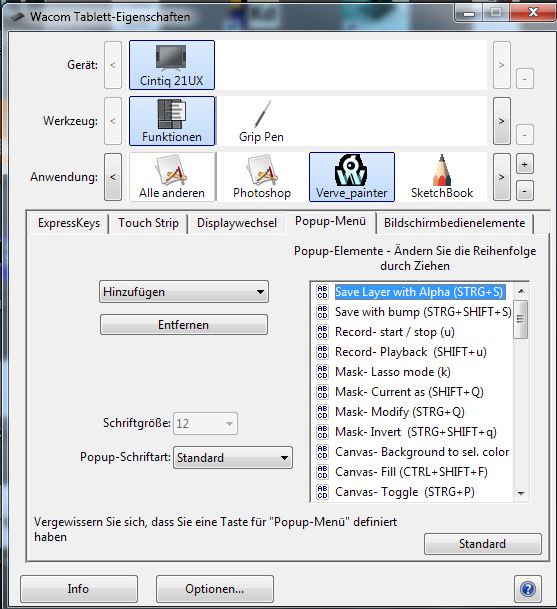Select 'Mask- Lasso mode (k)' entry
The width and height of the screenshot is (557, 609).
393,372
